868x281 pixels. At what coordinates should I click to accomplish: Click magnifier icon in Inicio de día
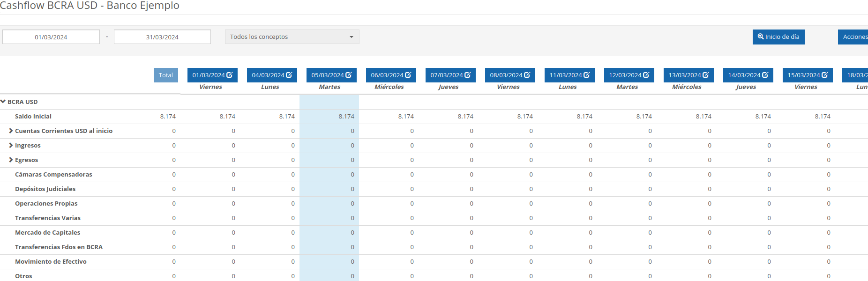[x=761, y=37]
